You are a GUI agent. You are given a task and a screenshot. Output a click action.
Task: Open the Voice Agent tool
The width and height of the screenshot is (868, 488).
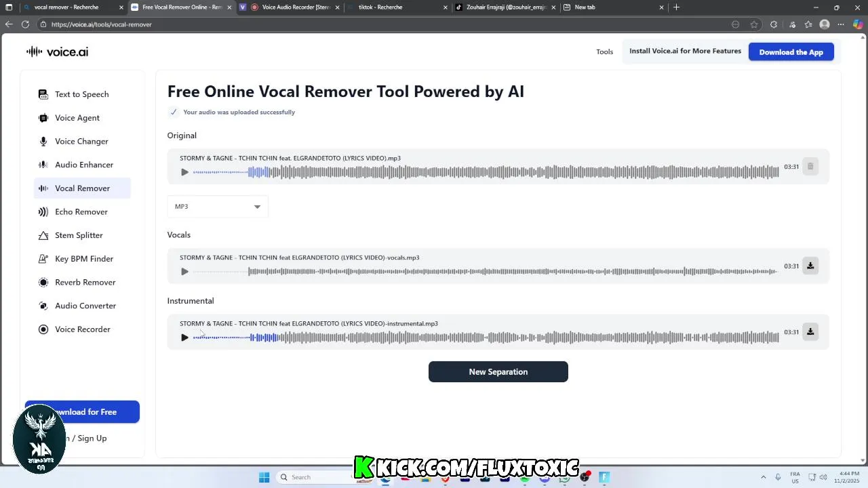(81, 118)
